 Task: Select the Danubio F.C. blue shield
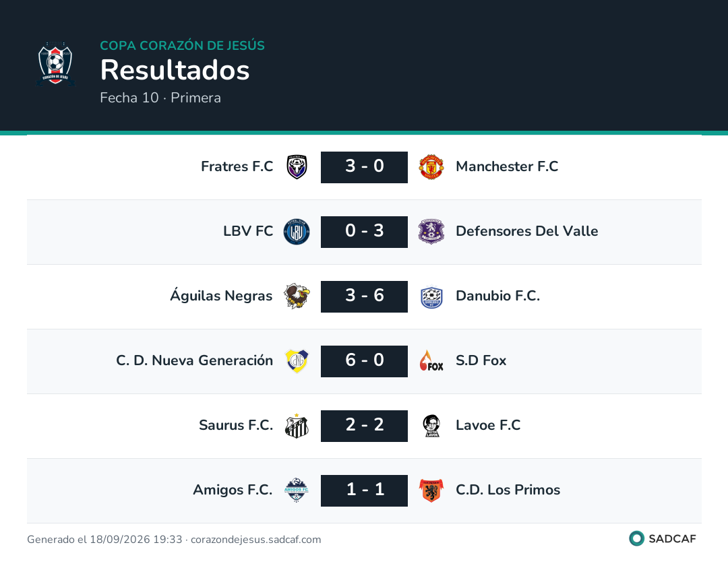pyautogui.click(x=431, y=296)
